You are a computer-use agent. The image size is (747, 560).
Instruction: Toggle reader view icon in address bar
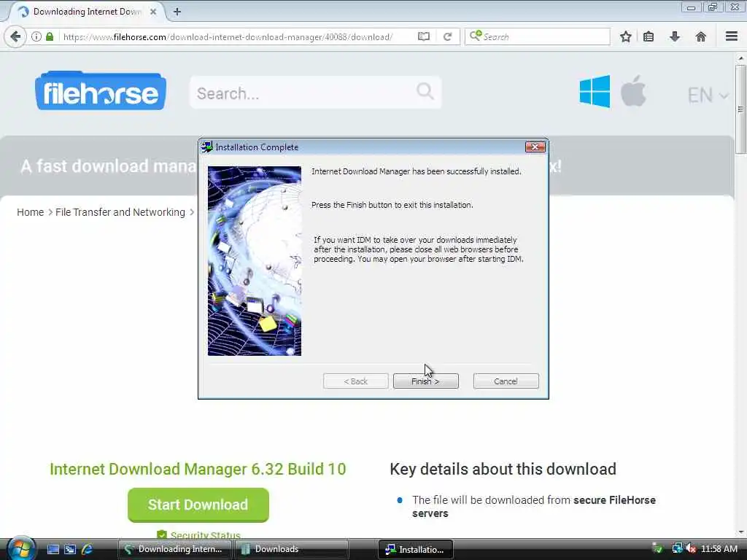(424, 36)
